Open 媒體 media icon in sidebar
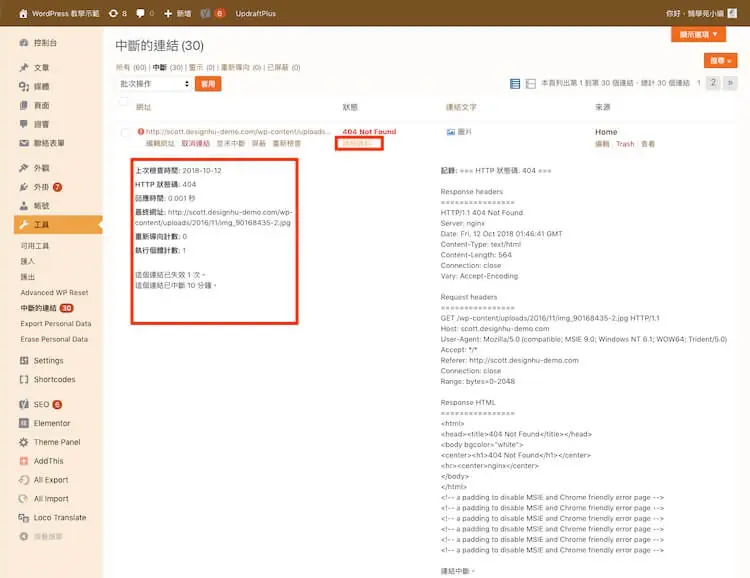Screen dimensions: 750x578 coord(23,86)
